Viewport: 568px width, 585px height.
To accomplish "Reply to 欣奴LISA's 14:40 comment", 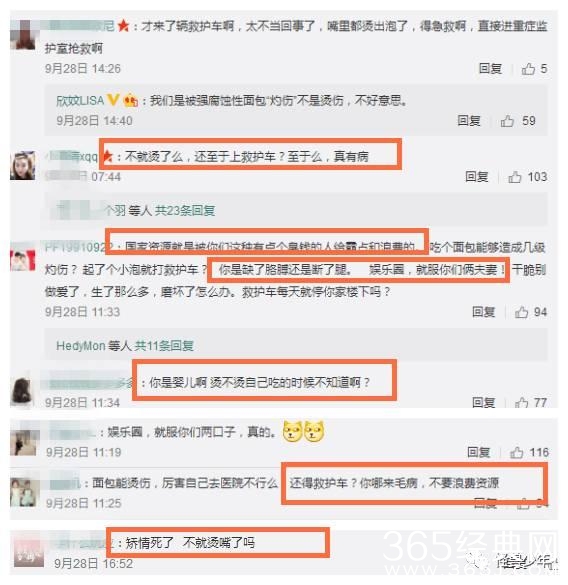I will [469, 121].
